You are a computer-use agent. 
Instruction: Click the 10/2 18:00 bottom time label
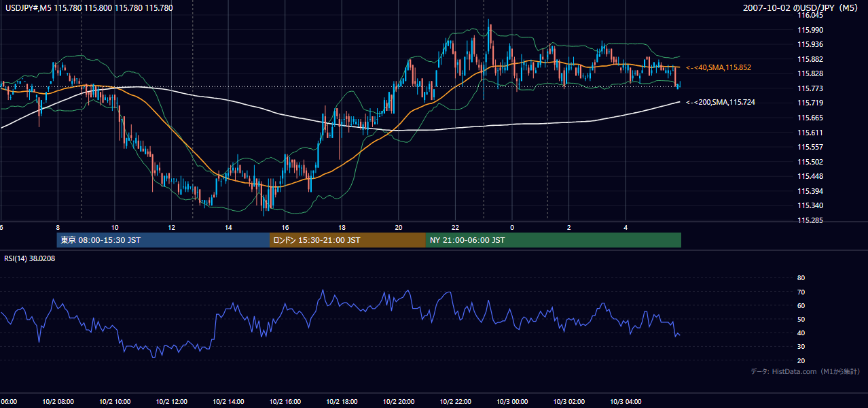point(342,402)
